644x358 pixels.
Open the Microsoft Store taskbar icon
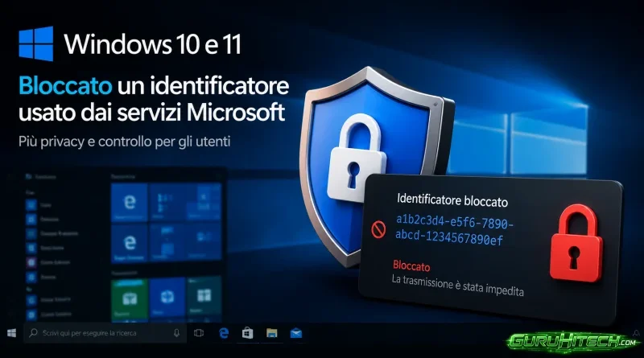coord(247,333)
